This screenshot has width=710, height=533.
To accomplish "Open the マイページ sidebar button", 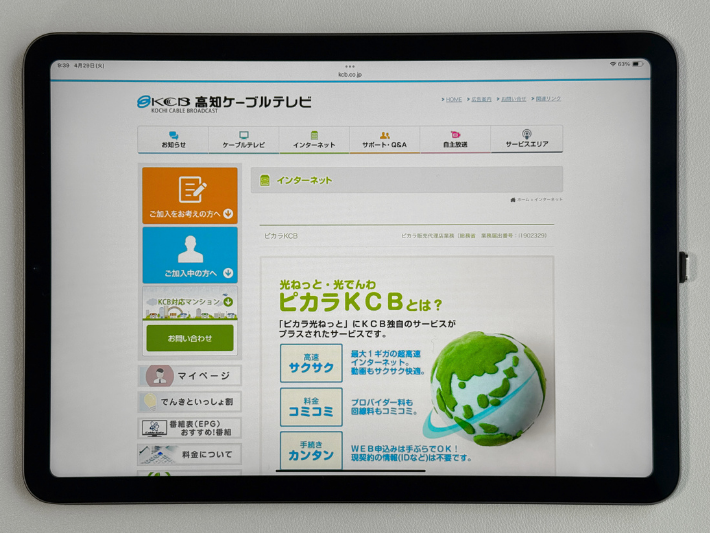I will [190, 375].
